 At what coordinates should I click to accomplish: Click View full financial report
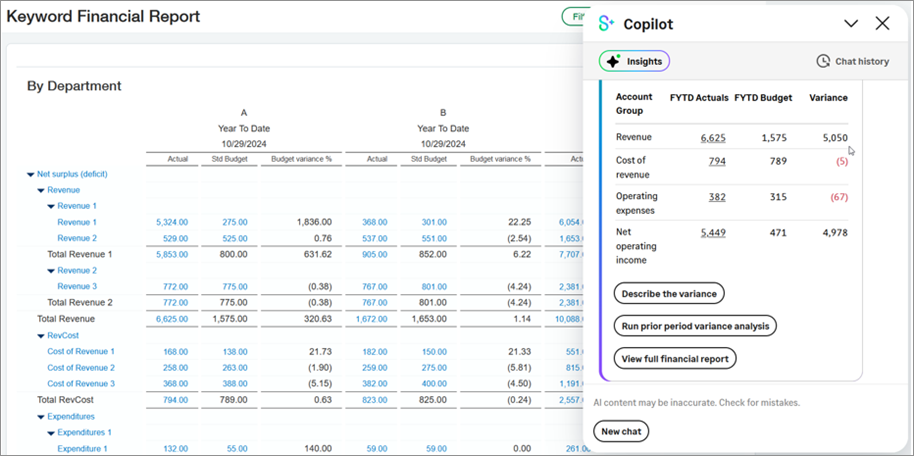click(x=675, y=358)
